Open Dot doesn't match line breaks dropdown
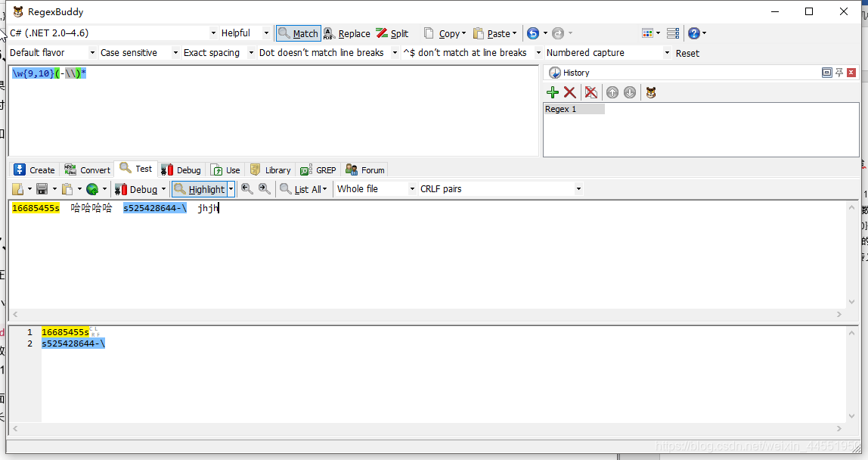 click(x=328, y=53)
